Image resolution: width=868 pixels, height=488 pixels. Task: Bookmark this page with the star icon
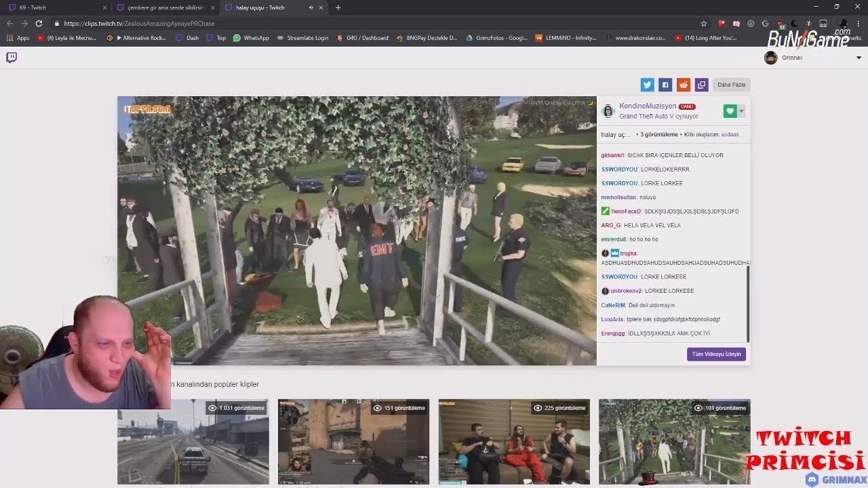[x=704, y=23]
